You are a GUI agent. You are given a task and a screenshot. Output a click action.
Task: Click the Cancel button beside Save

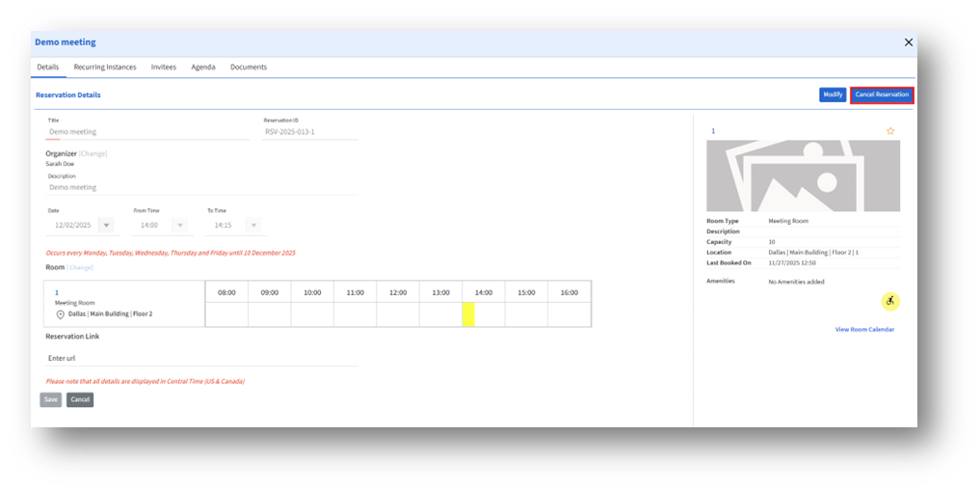80,399
